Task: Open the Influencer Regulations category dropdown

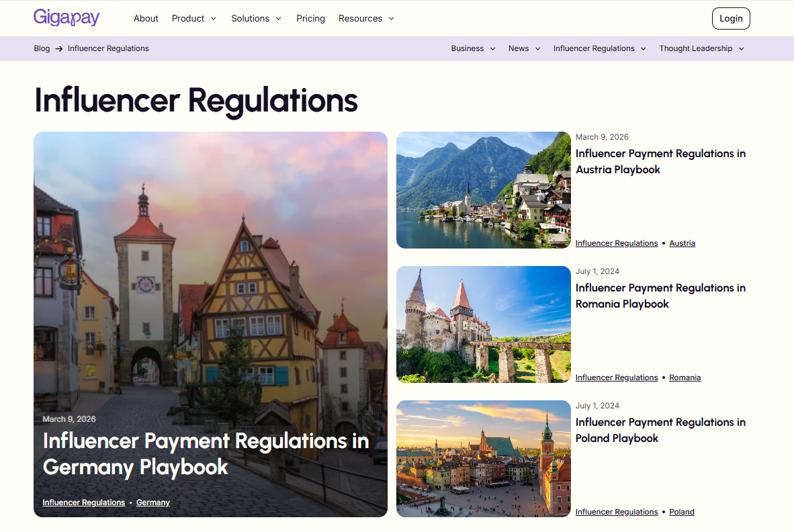Action: pos(600,48)
